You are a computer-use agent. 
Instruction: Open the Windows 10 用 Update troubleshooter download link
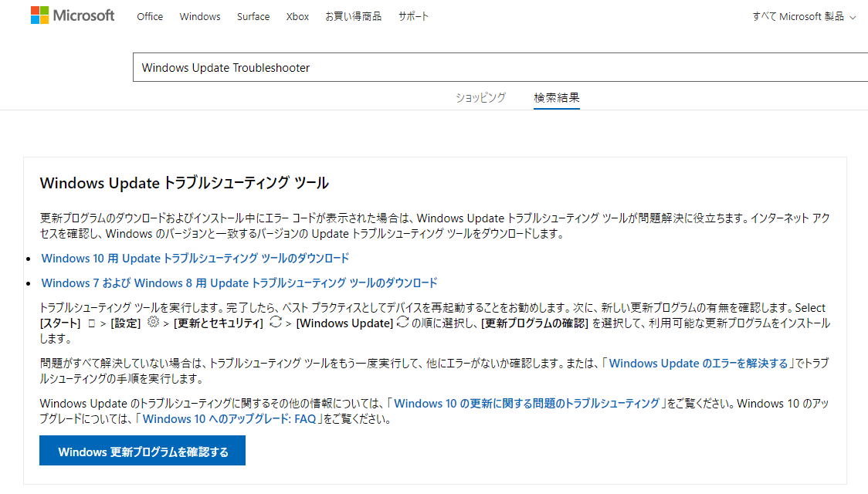[195, 258]
